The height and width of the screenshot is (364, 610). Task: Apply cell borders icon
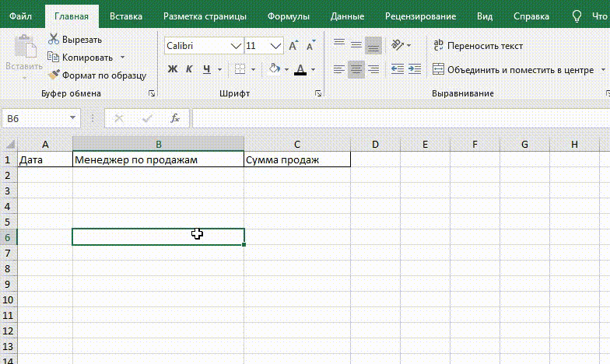tap(240, 69)
